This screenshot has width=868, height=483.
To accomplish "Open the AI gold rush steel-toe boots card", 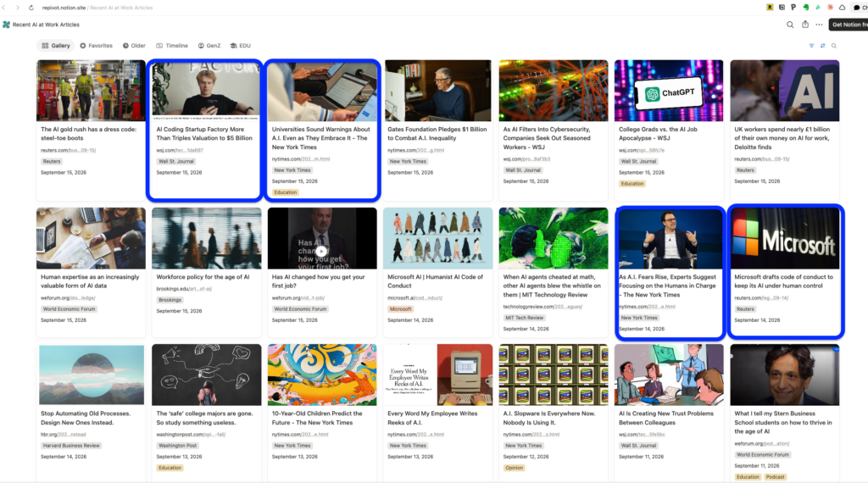I will (x=91, y=130).
